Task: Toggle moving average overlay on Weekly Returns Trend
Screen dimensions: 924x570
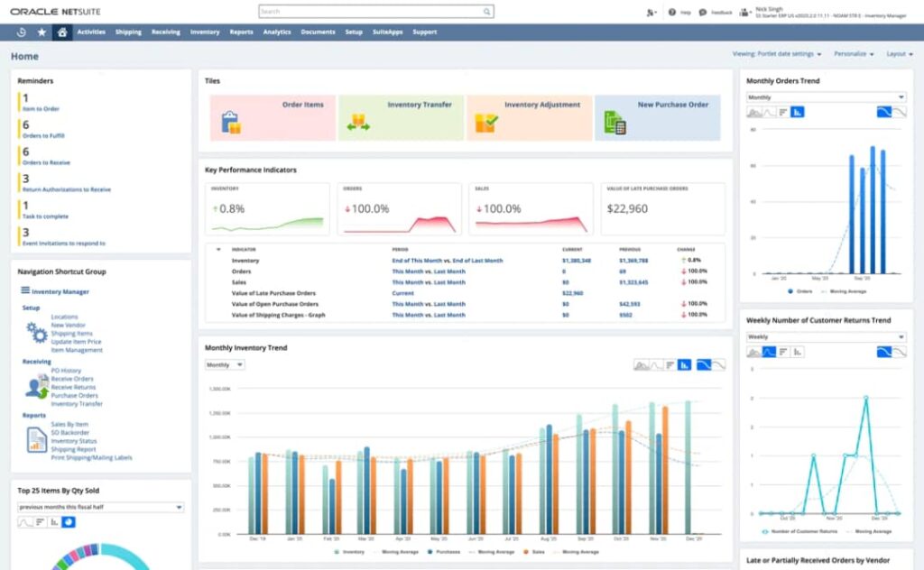Action: pyautogui.click(x=884, y=352)
